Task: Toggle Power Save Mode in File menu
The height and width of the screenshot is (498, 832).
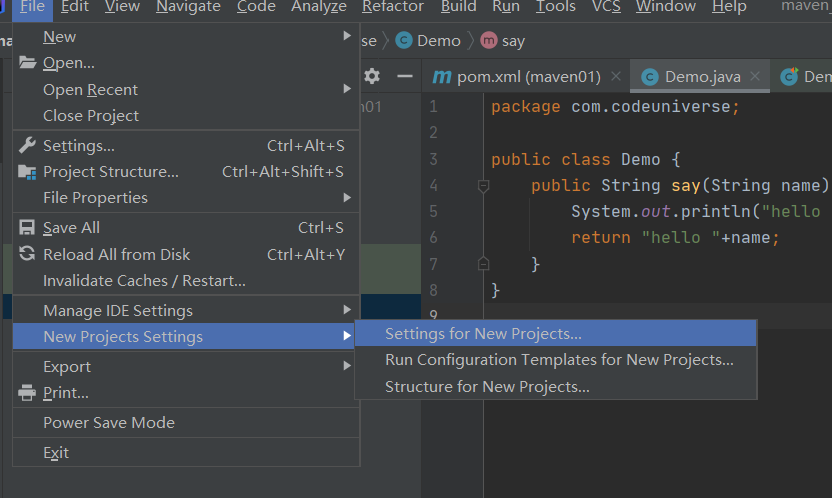Action: coord(109,423)
